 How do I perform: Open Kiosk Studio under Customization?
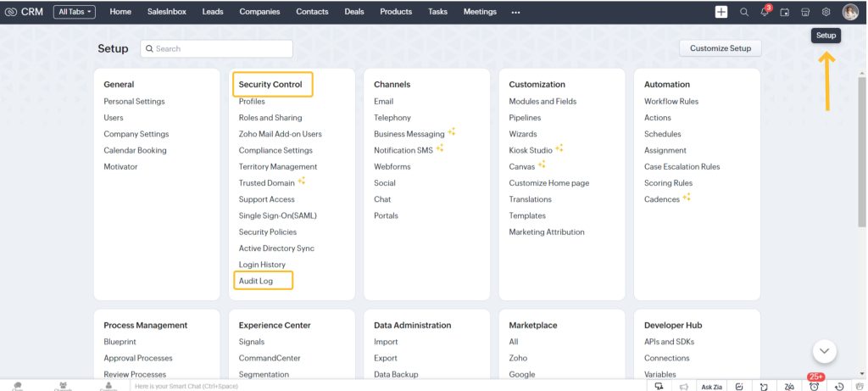(x=531, y=150)
